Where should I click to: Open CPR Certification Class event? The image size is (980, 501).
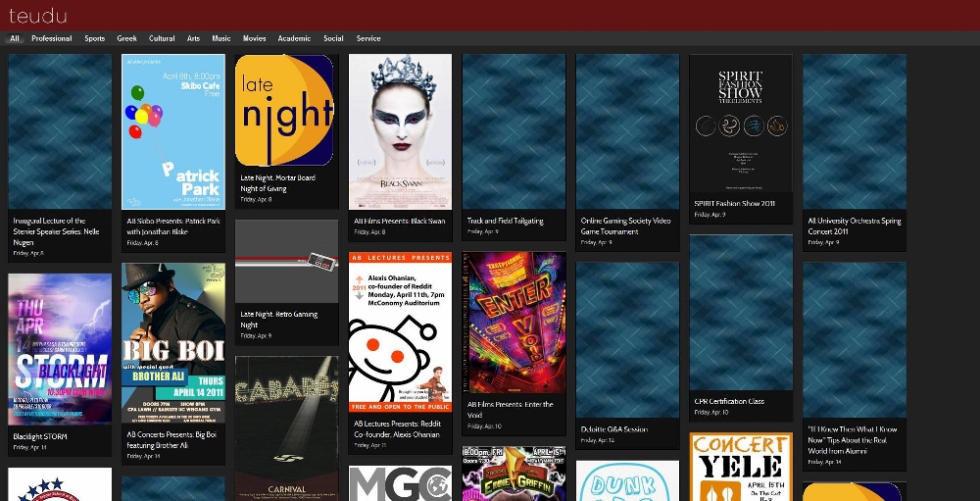click(729, 402)
